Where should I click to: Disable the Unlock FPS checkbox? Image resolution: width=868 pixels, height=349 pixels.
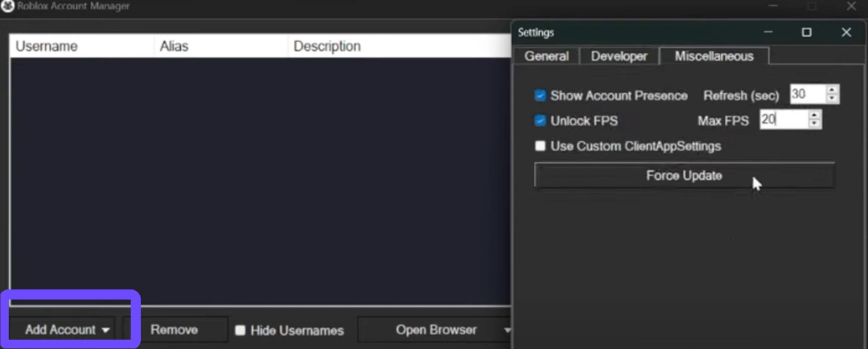(540, 121)
